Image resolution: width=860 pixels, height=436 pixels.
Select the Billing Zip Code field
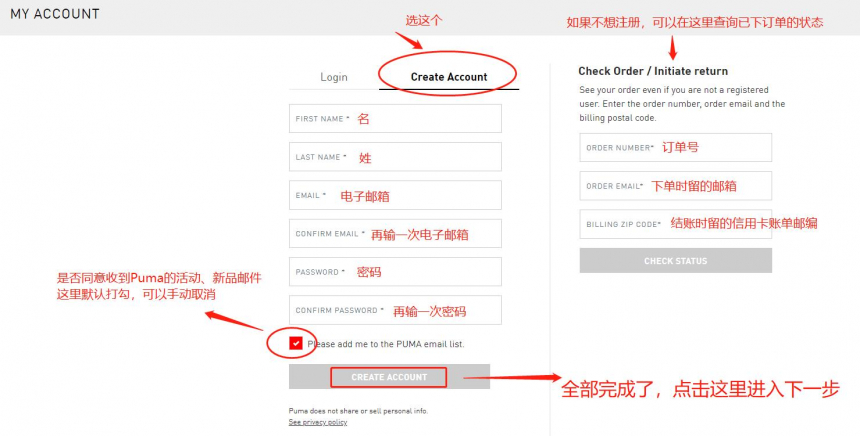[675, 224]
